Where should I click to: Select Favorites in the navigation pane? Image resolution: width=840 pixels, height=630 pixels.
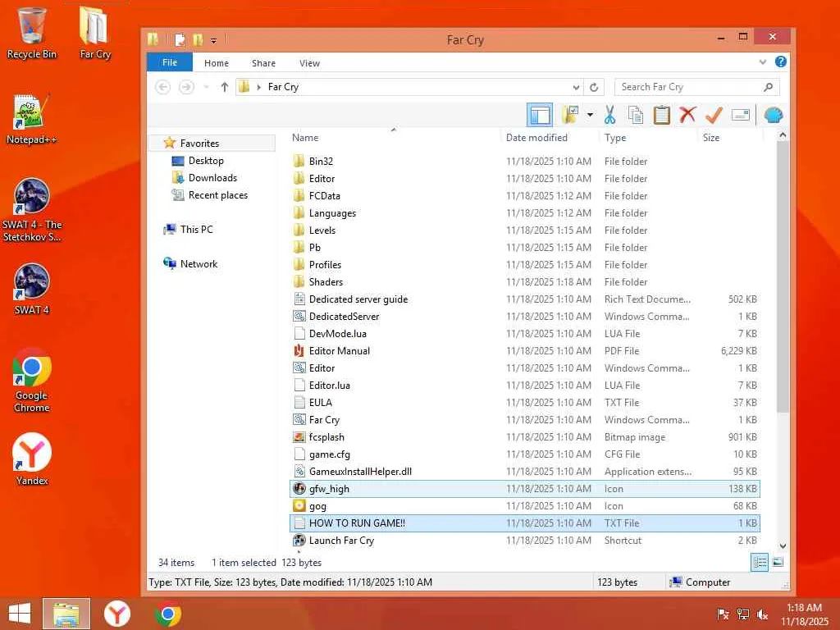(199, 143)
